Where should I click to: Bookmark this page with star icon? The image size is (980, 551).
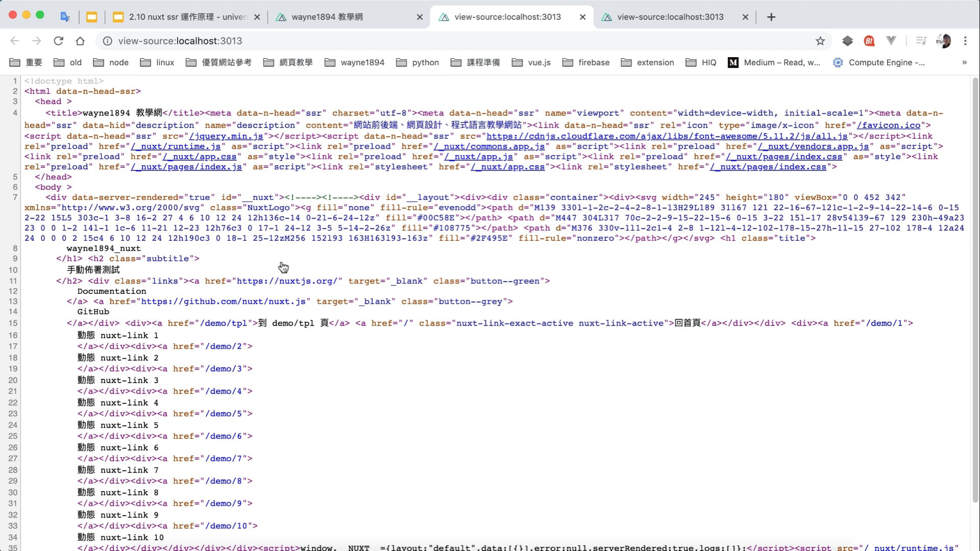pos(820,41)
